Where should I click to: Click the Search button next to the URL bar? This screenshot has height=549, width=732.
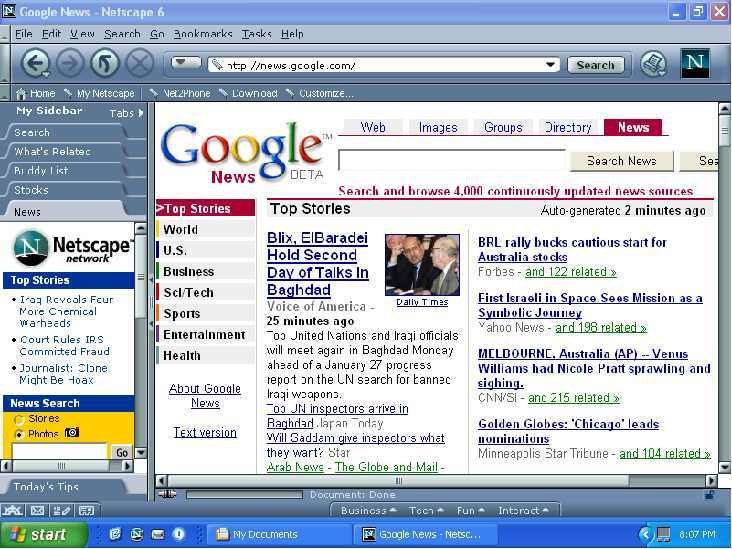595,65
